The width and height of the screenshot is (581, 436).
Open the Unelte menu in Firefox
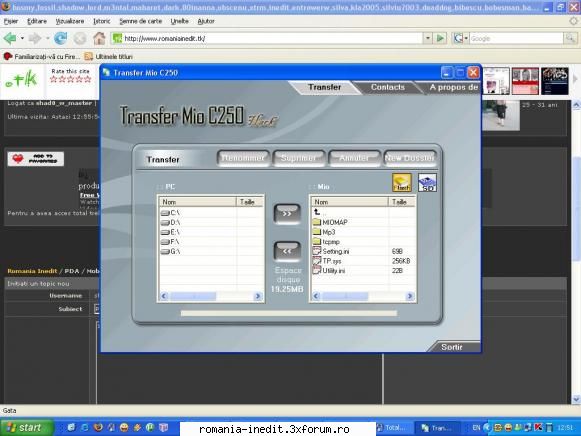tap(179, 21)
